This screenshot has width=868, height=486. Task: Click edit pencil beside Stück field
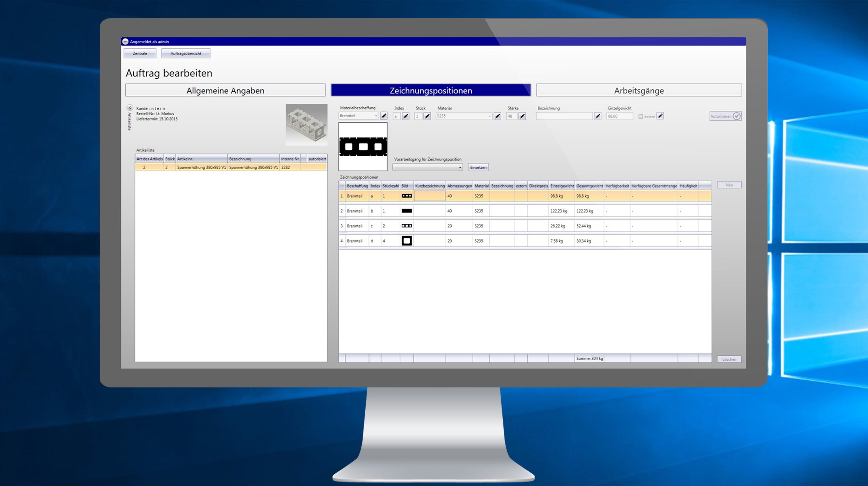click(x=427, y=116)
